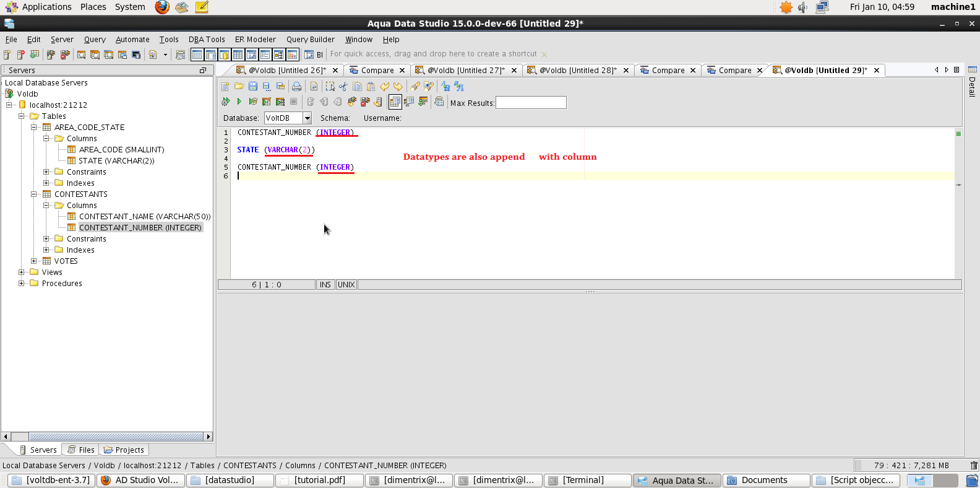The width and height of the screenshot is (980, 488).
Task: Click the highlighter marker icon in editor toolbar
Action: (x=415, y=87)
